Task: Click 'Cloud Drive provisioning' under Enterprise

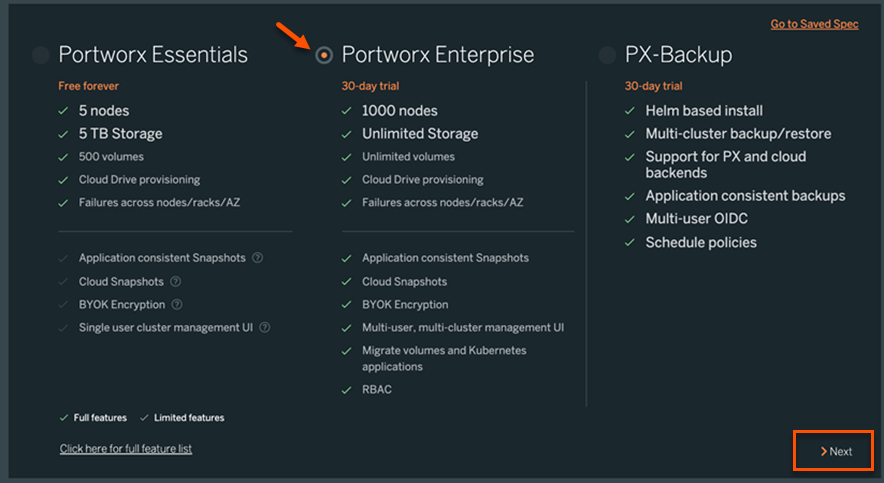Action: (x=423, y=180)
